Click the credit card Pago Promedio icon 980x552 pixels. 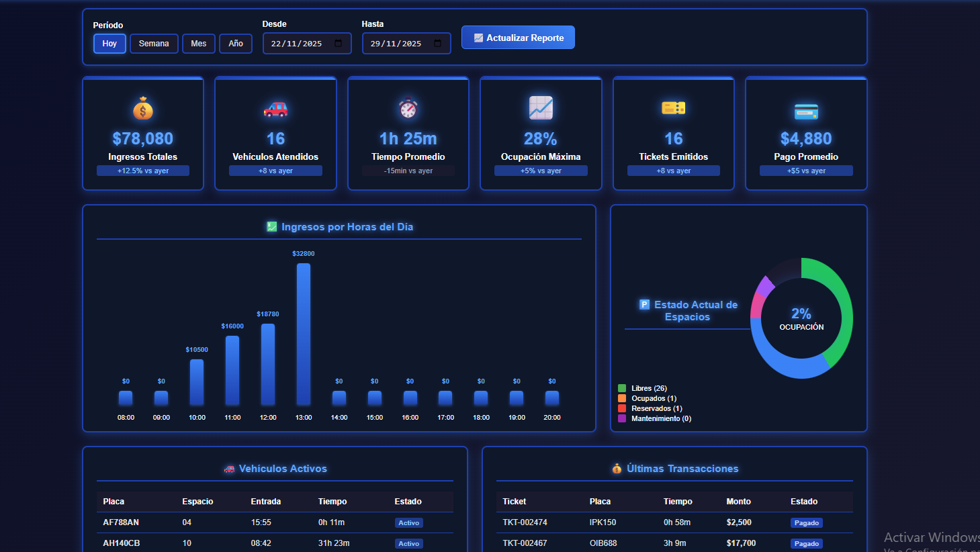(806, 111)
